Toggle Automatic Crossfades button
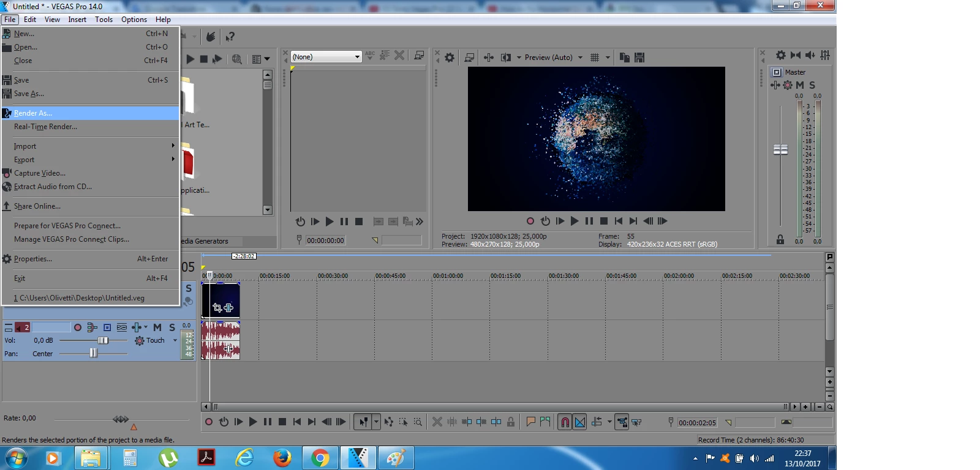Image resolution: width=980 pixels, height=470 pixels. (x=580, y=422)
